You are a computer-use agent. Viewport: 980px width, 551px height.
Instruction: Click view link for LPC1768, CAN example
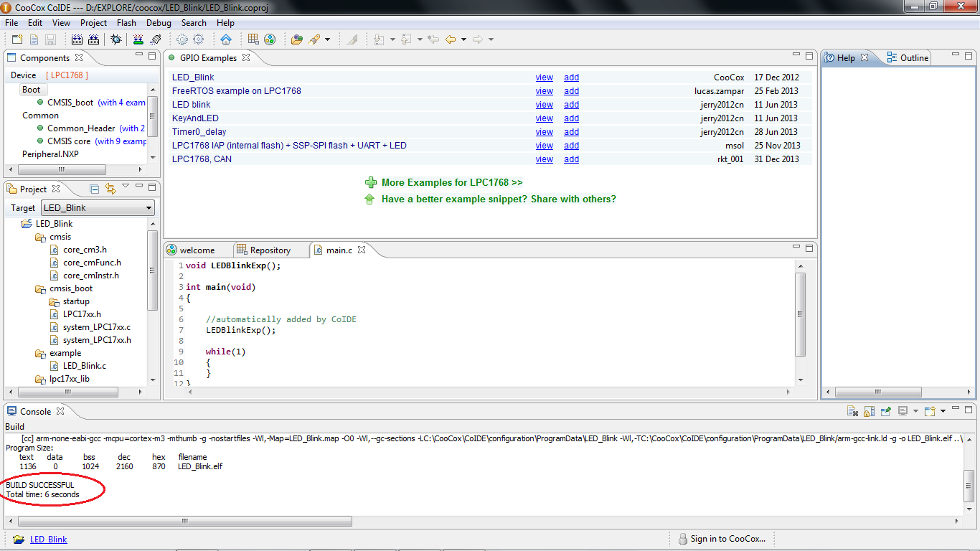545,159
